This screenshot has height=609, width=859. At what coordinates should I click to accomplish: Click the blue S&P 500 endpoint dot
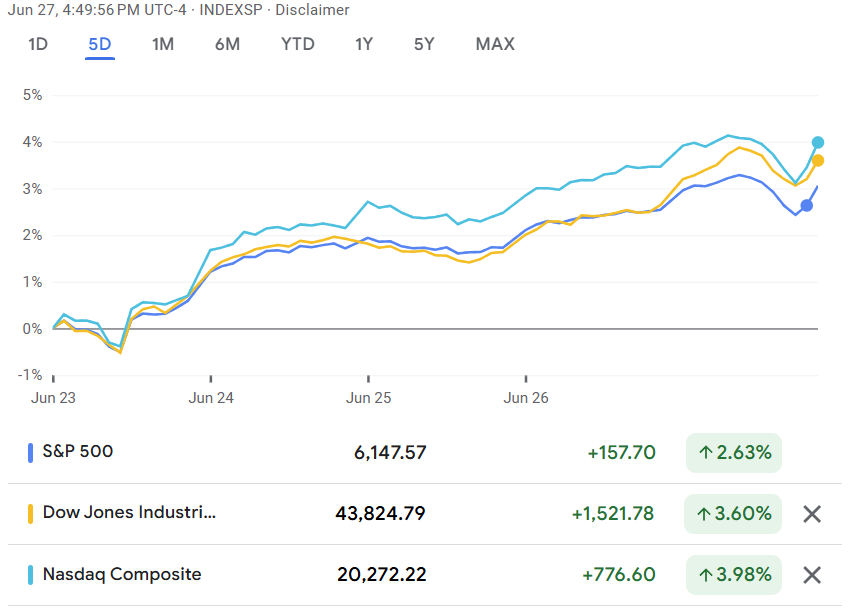point(806,205)
